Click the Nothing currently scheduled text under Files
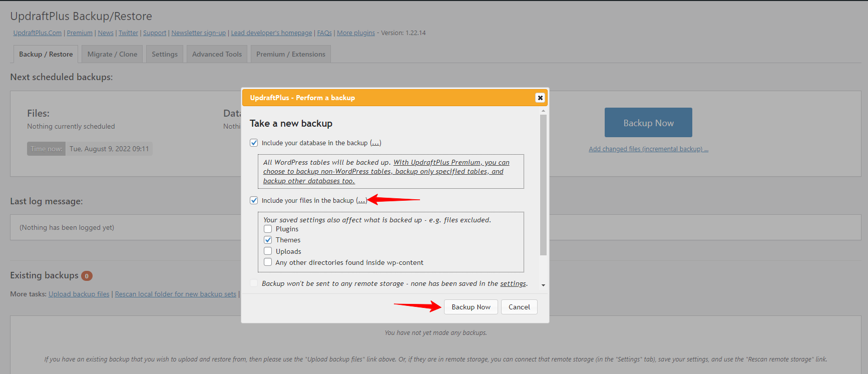The height and width of the screenshot is (374, 868). coord(71,127)
